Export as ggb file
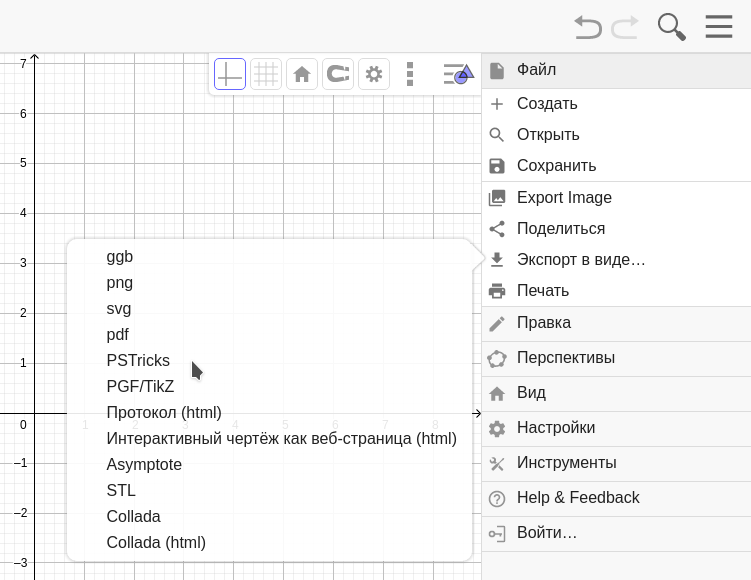751x580 pixels. coord(269,257)
